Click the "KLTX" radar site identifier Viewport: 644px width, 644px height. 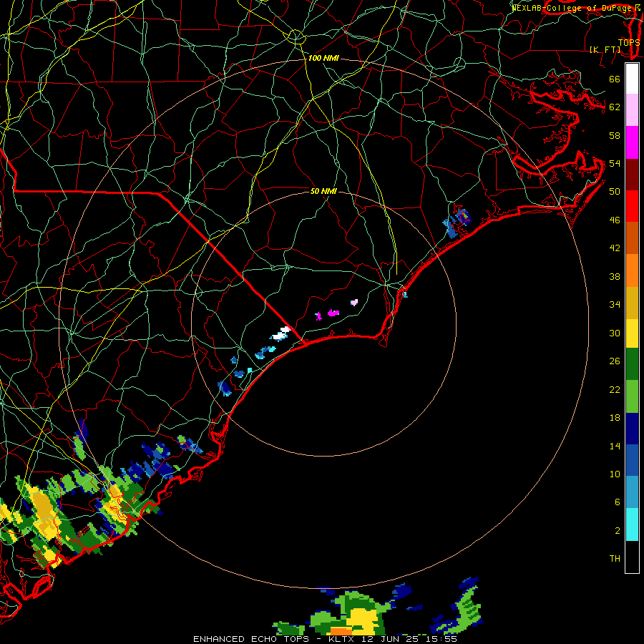(341, 639)
